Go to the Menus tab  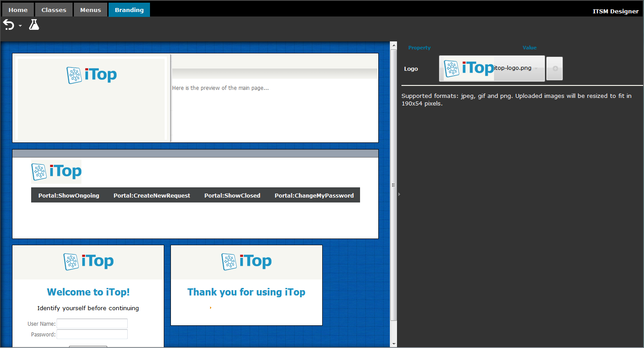coord(90,10)
